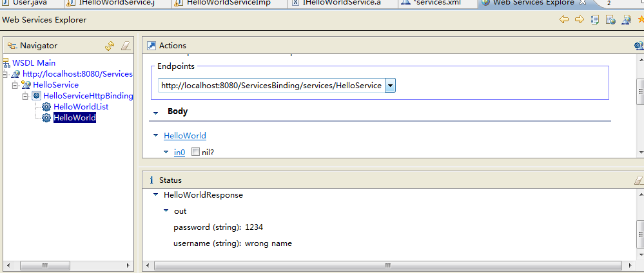The image size is (644, 273).
Task: Switch to the services.xml tab
Action: (x=438, y=3)
